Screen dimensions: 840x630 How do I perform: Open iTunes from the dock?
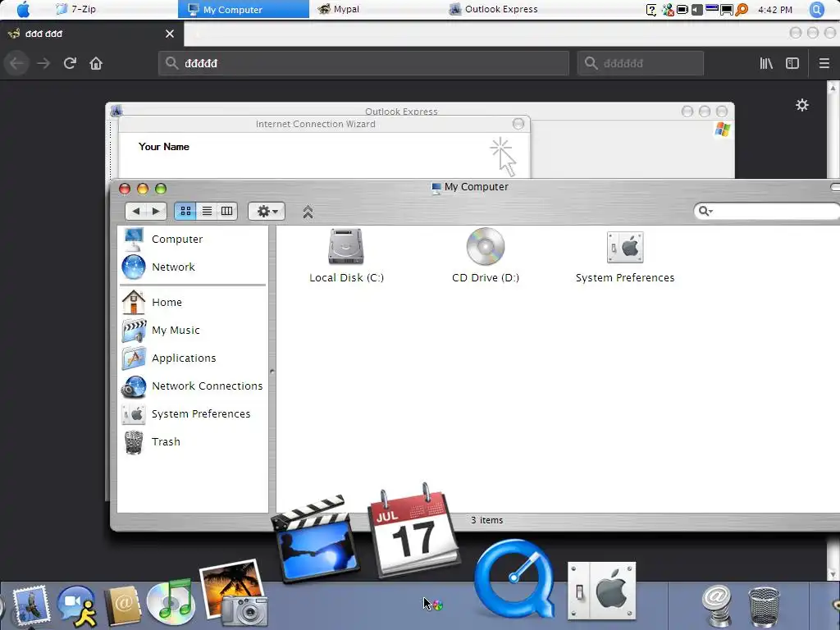(x=171, y=602)
